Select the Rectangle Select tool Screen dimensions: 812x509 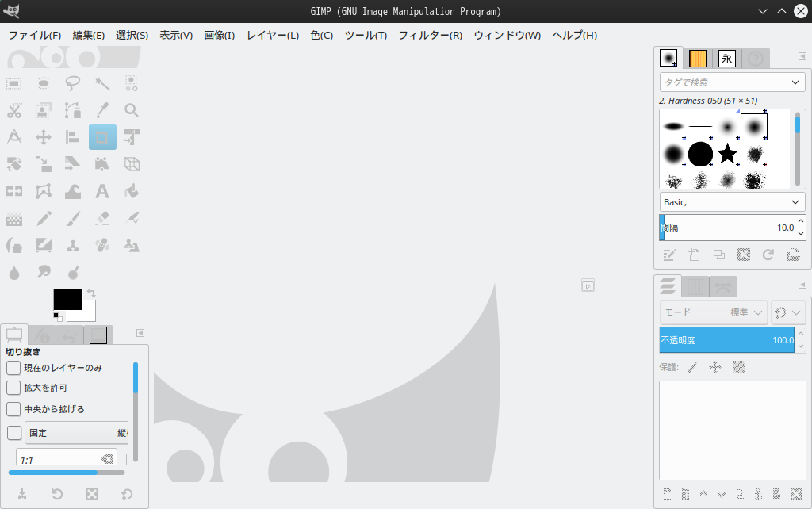tap(14, 83)
